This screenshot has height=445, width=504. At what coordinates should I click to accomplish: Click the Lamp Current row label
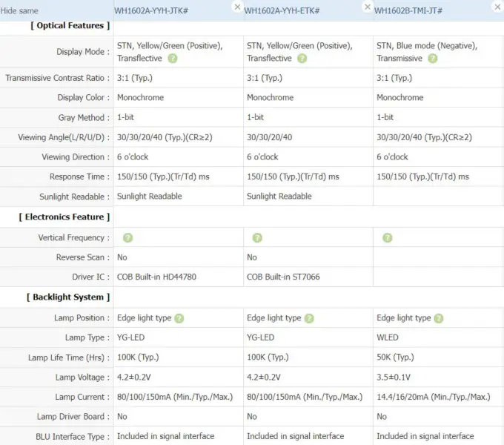82,397
